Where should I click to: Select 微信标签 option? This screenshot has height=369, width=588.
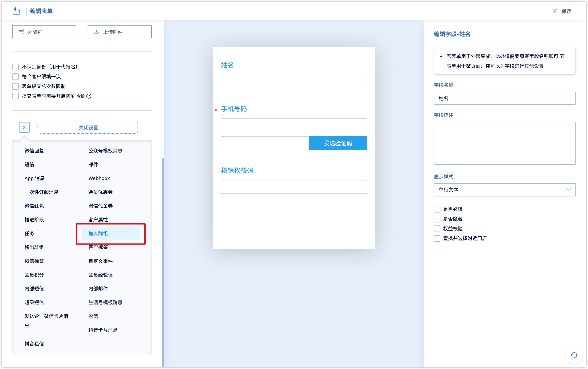(x=34, y=261)
